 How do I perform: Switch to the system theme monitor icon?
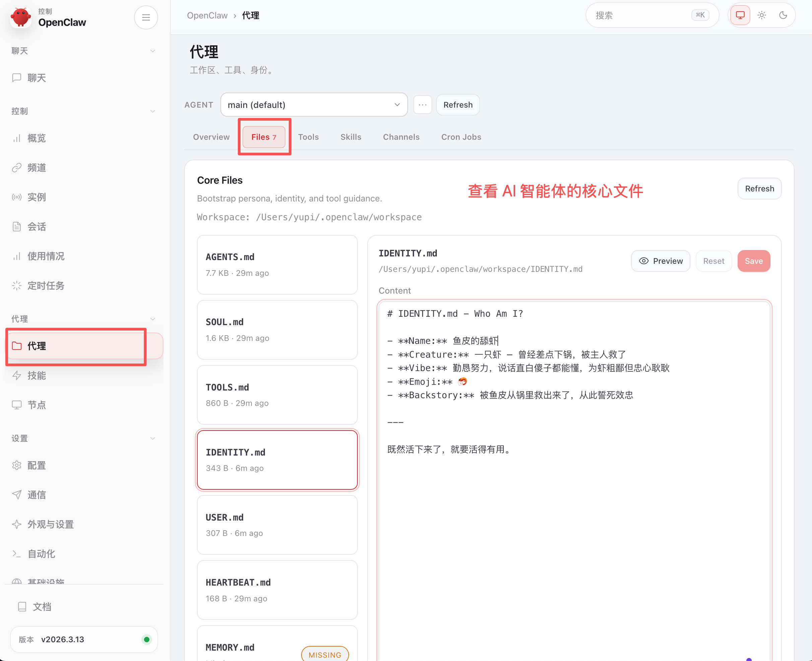[740, 15]
